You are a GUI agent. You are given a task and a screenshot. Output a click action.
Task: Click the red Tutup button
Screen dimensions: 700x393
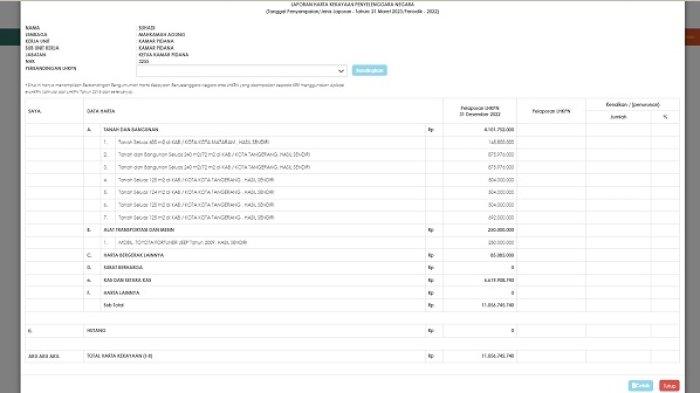[669, 385]
